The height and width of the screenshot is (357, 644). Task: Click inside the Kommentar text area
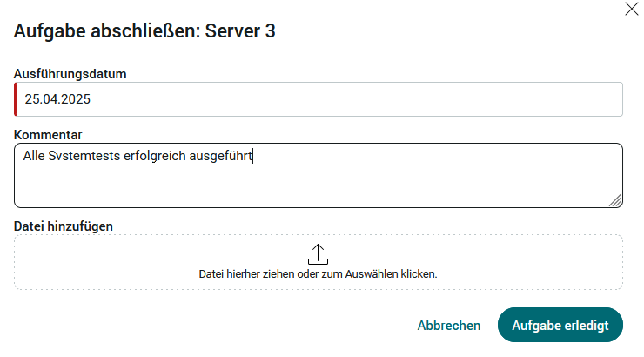tap(319, 175)
